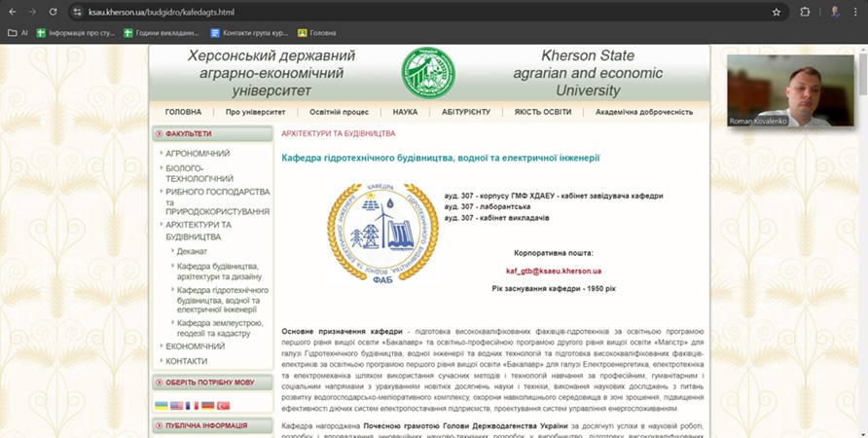Open the 'ЯКІСТЬ ОСВІТИ' menu item

pyautogui.click(x=543, y=112)
